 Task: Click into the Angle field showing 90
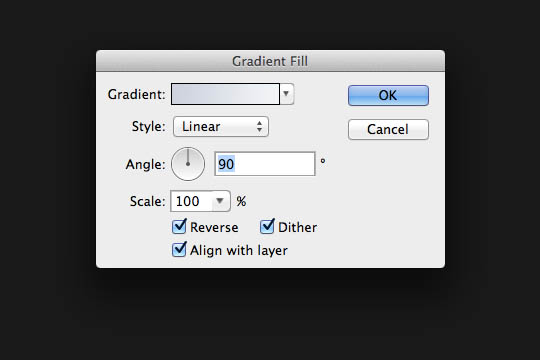pyautogui.click(x=264, y=164)
